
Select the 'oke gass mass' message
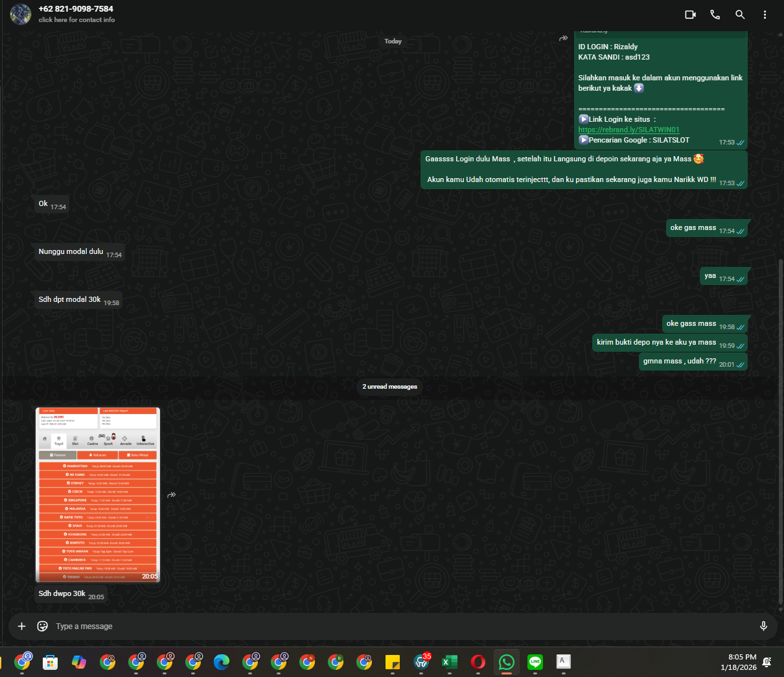coord(705,324)
